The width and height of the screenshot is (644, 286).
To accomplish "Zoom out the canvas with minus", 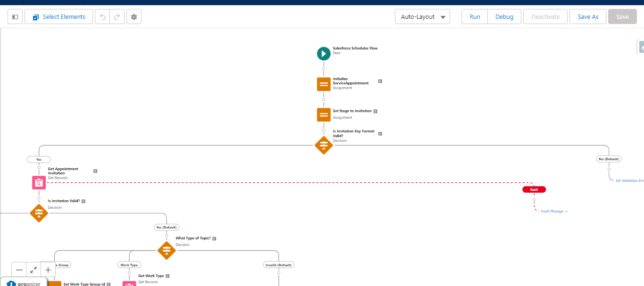I will (19, 270).
